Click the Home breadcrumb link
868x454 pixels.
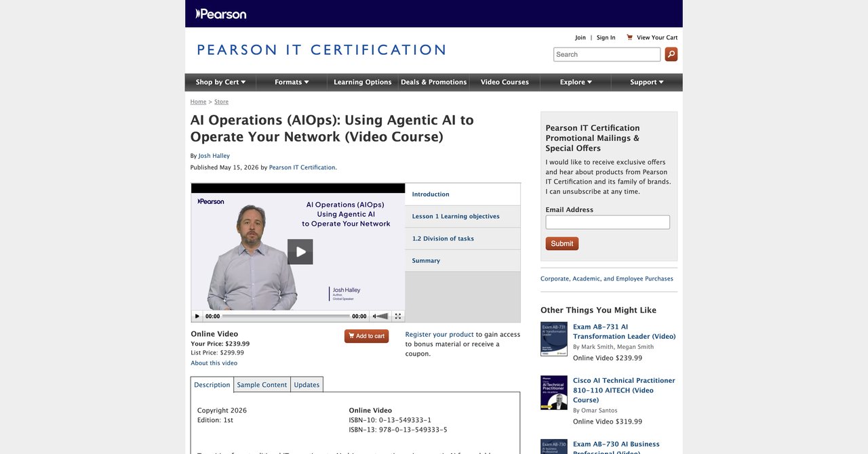[x=198, y=102]
